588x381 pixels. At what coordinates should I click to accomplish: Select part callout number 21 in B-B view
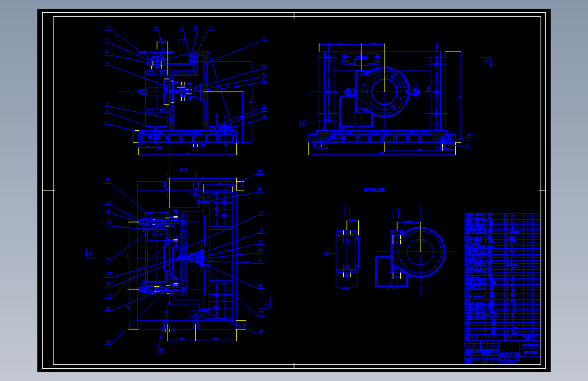(x=109, y=296)
